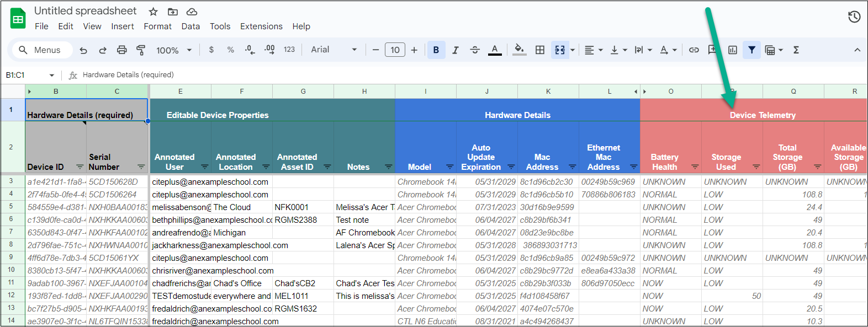The height and width of the screenshot is (327, 868).
Task: Open the Arial font dropdown
Action: [x=334, y=50]
